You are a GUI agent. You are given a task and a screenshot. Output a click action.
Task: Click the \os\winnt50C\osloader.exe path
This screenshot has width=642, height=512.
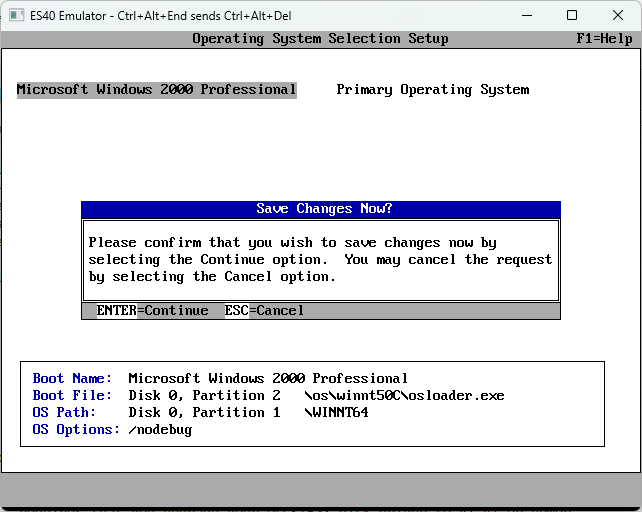click(404, 395)
